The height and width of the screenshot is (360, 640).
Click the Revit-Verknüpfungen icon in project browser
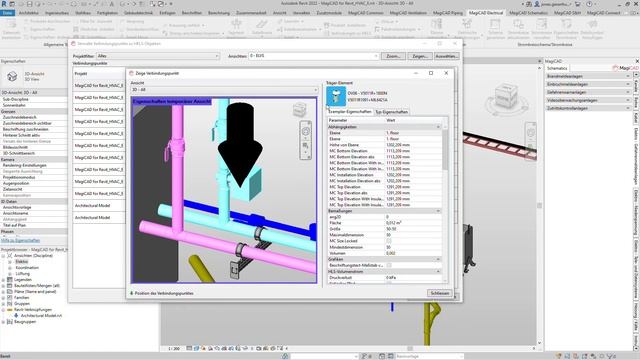point(10,310)
